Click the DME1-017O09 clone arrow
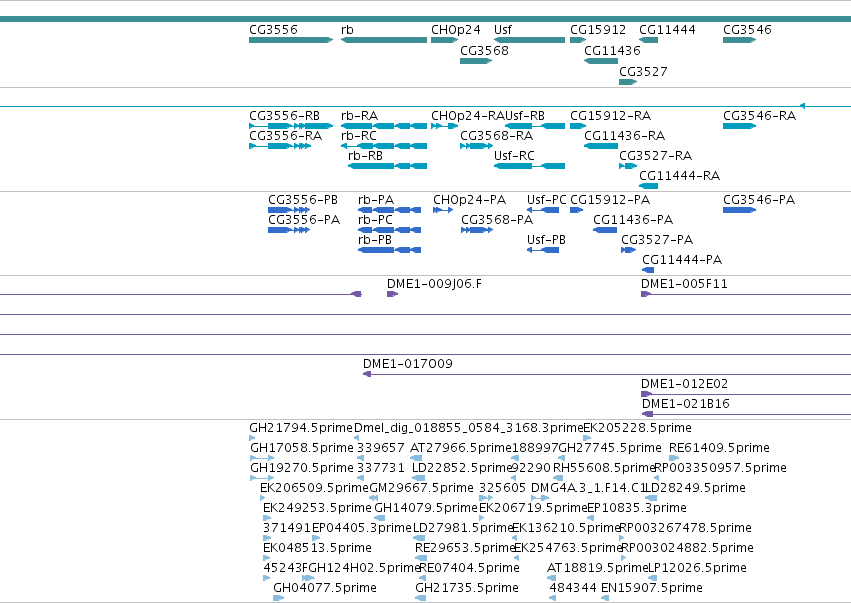The width and height of the screenshot is (851, 603). [x=607, y=374]
